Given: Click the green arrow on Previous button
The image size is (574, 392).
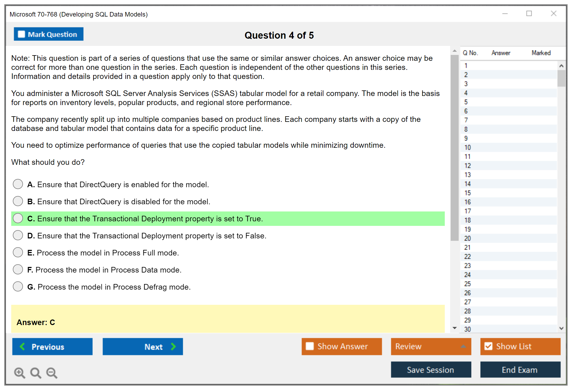Looking at the screenshot, I should coord(22,346).
